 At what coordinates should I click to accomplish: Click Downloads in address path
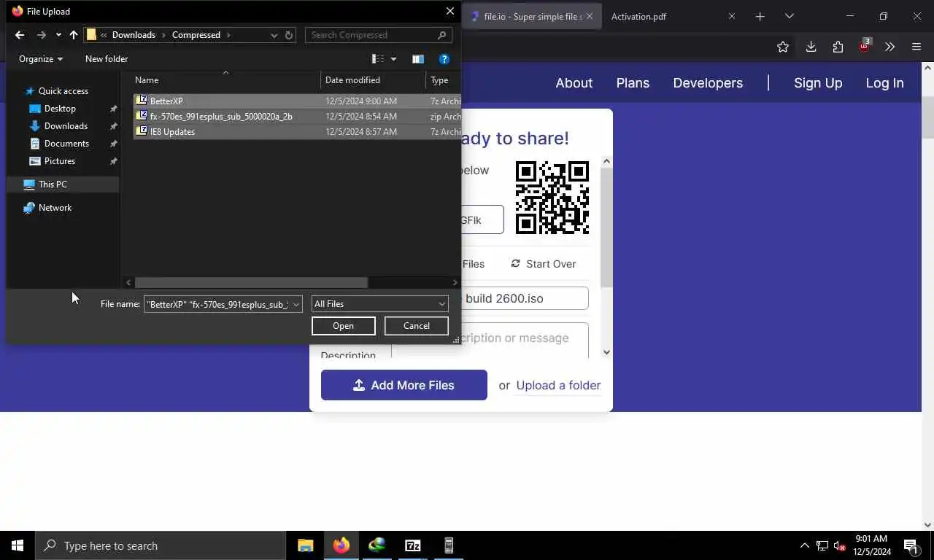point(134,35)
